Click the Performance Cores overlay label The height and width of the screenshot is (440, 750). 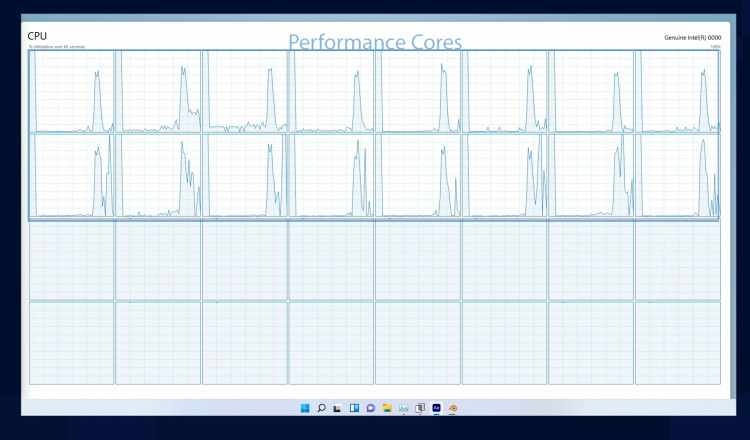[375, 42]
